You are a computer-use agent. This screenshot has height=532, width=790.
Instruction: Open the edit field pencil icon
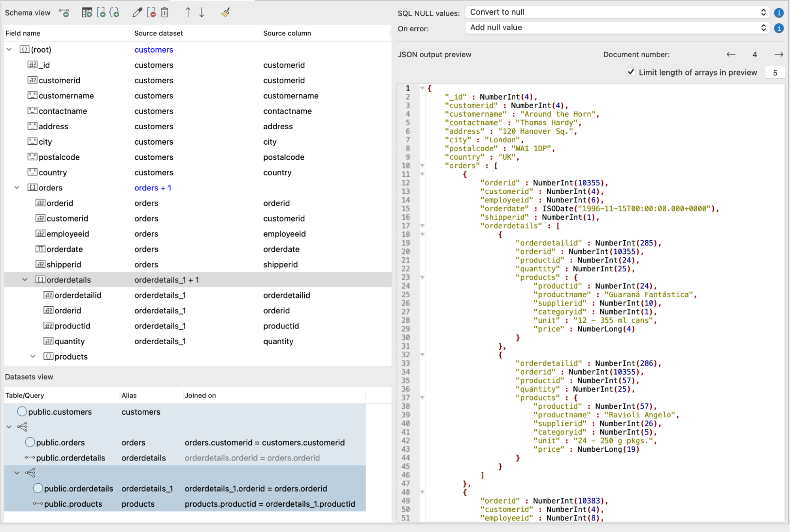click(137, 13)
